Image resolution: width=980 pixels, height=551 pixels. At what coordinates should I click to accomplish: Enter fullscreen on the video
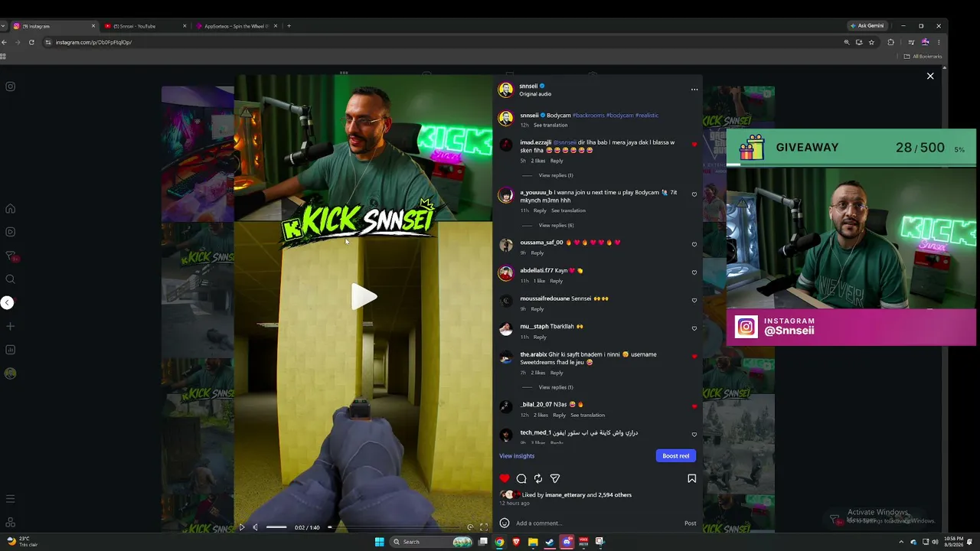click(x=484, y=527)
